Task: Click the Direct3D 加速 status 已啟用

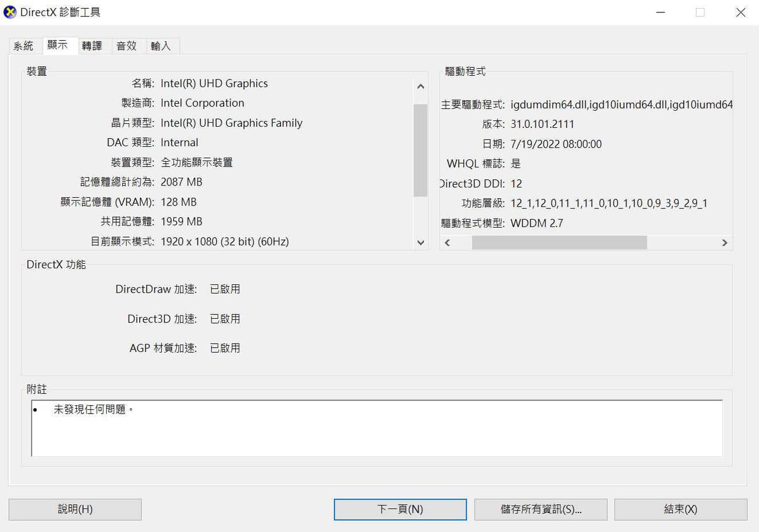Action: [225, 319]
